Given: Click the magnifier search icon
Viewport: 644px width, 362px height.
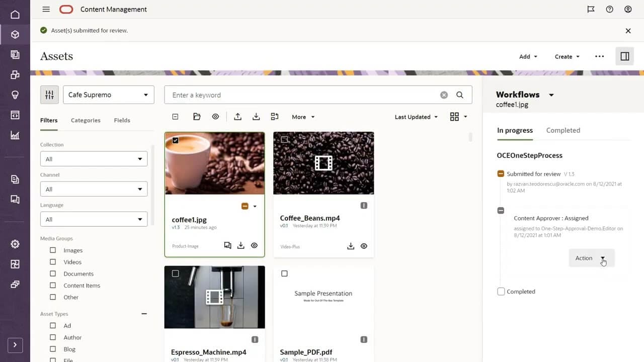Looking at the screenshot, I should [x=460, y=95].
